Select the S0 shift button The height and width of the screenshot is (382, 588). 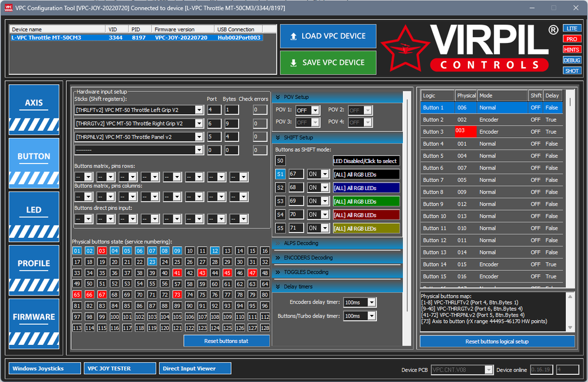point(280,161)
